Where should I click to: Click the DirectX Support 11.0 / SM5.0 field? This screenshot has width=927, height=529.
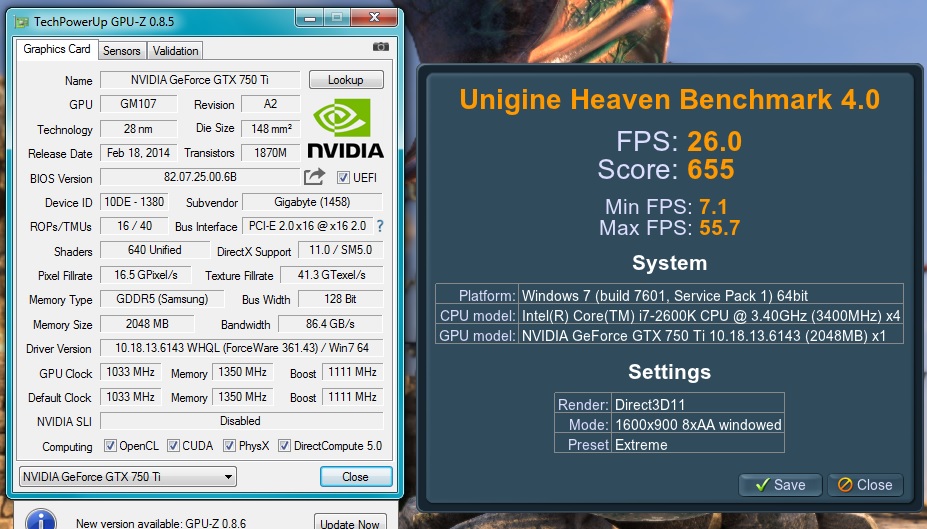coord(341,250)
